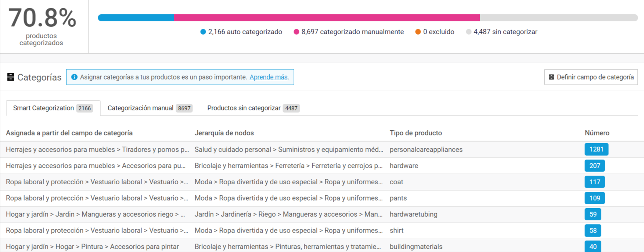Click the 4,487 sin categorizar legend text

pyautogui.click(x=506, y=32)
